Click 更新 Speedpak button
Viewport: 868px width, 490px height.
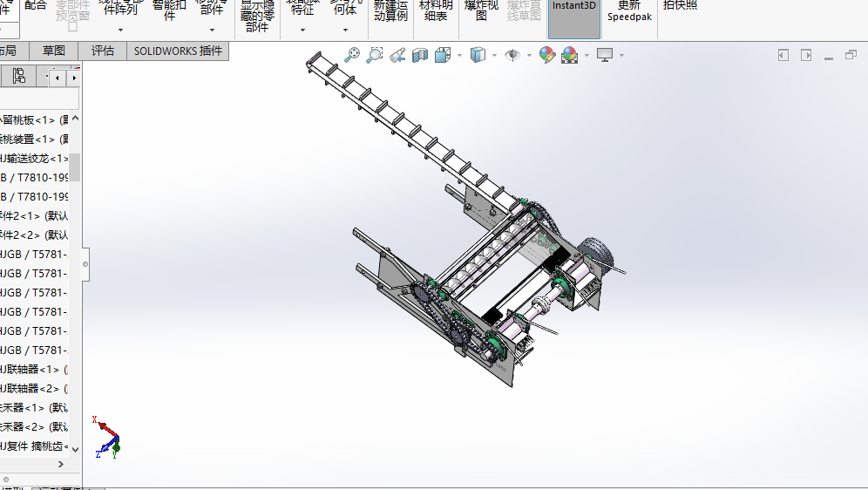629,11
